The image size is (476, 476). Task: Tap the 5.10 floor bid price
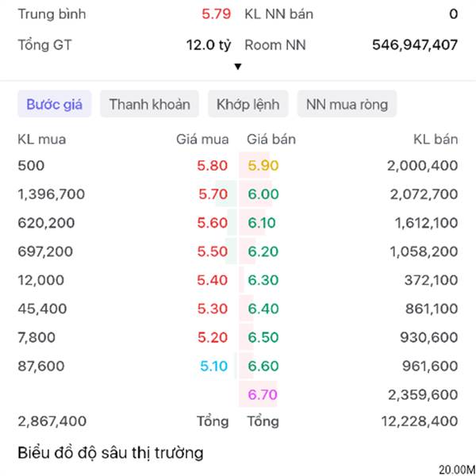coord(213,366)
